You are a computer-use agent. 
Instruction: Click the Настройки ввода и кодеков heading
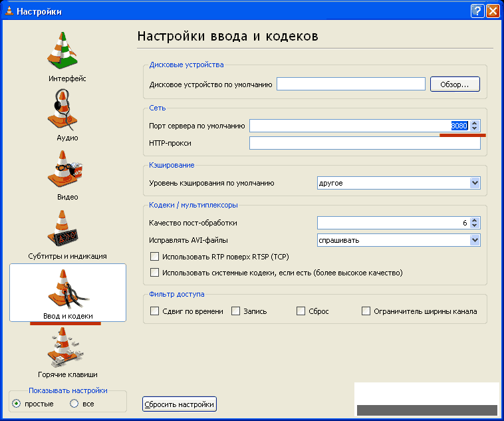pyautogui.click(x=227, y=36)
